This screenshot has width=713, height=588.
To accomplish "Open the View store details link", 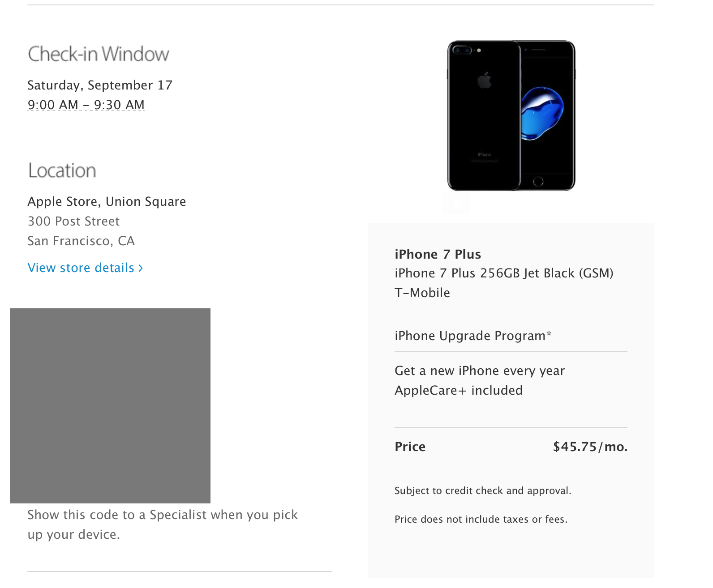I will (x=85, y=268).
